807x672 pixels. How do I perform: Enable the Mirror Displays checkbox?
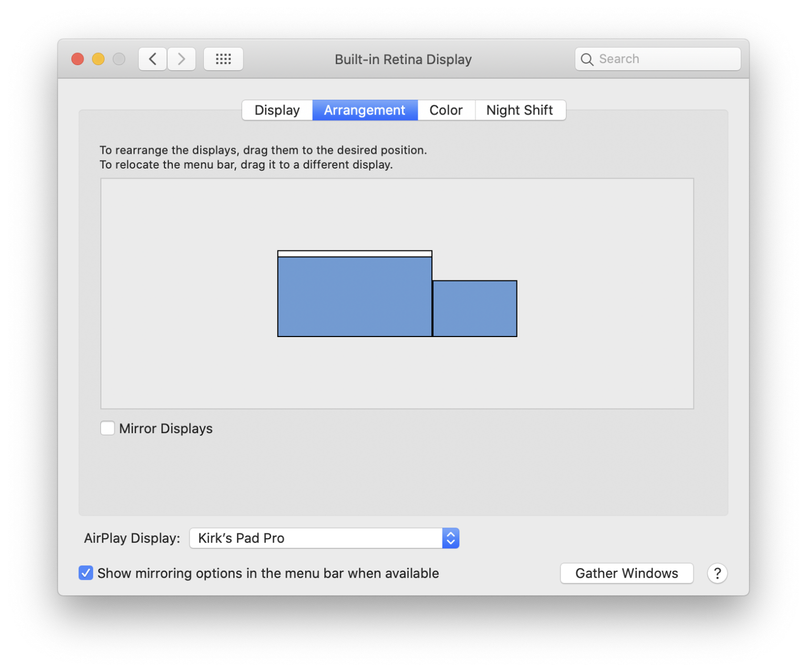(x=107, y=428)
